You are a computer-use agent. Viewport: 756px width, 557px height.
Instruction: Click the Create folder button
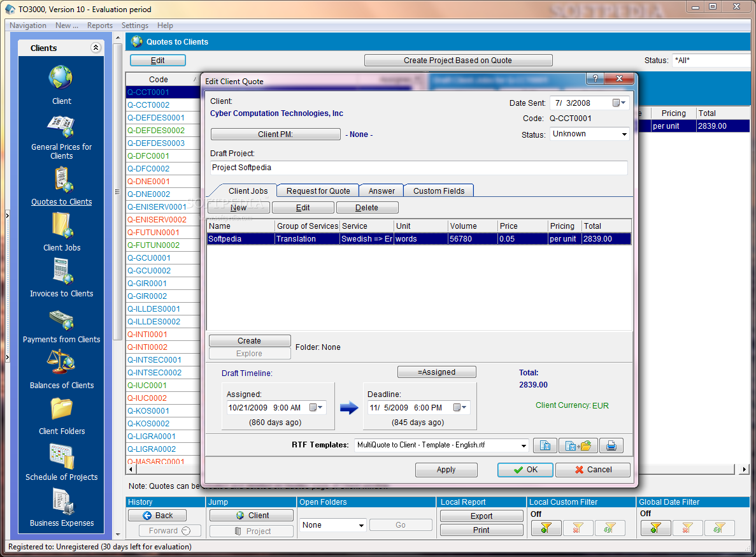coord(249,340)
